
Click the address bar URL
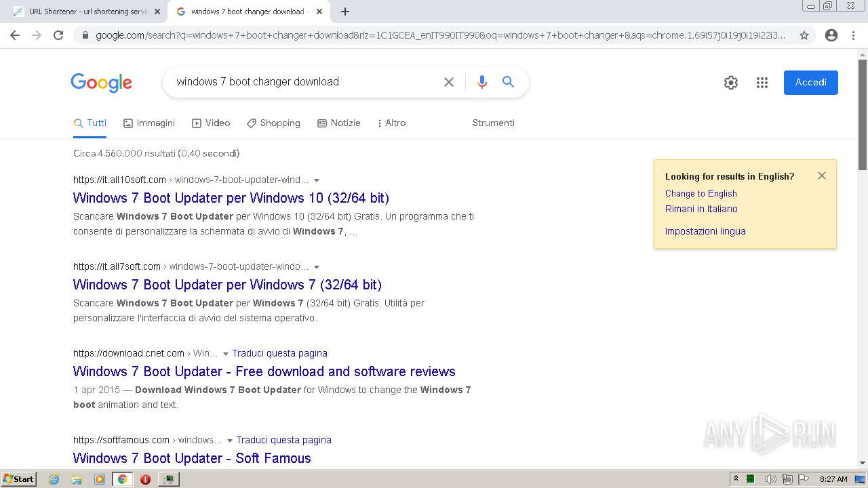pos(441,35)
